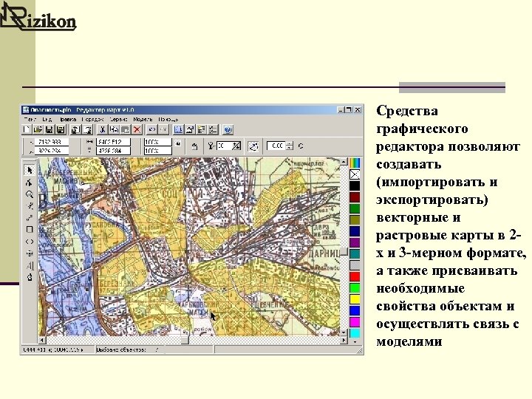This screenshot has height=399, width=532.
Task: Click the line width value field
Action: tap(225, 146)
